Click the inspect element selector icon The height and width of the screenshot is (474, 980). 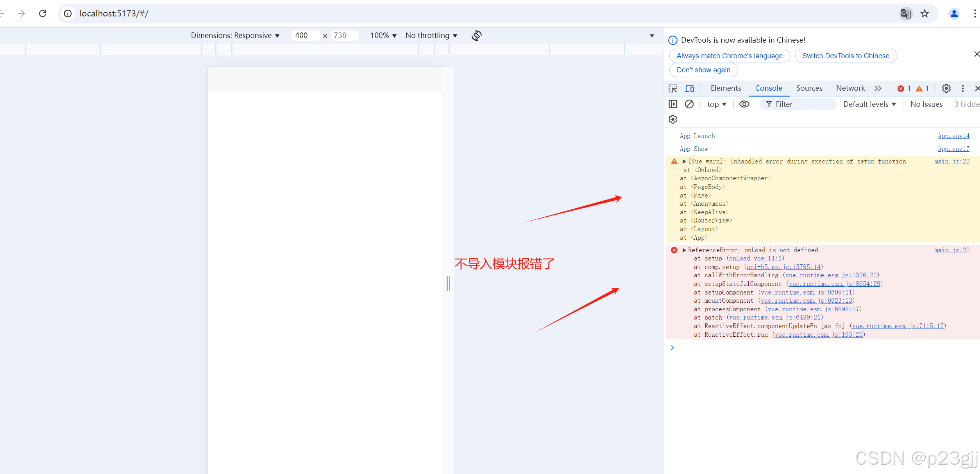pos(672,88)
